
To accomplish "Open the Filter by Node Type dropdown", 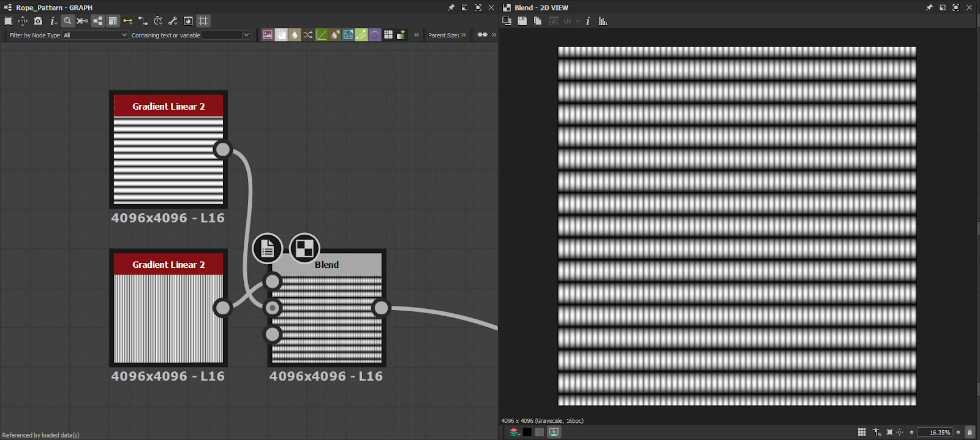I will [x=96, y=35].
